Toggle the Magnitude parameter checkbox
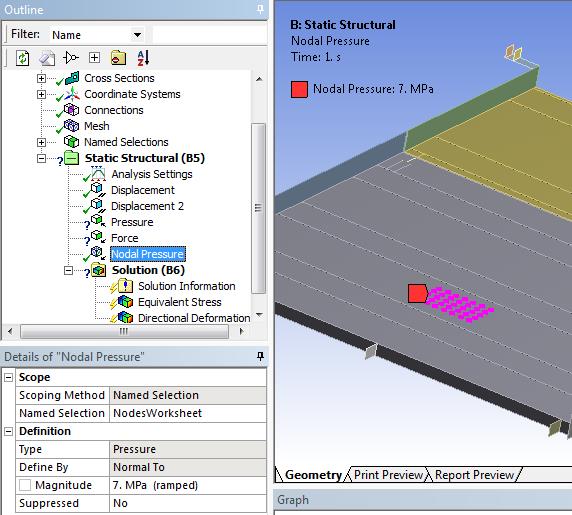 click(25, 485)
